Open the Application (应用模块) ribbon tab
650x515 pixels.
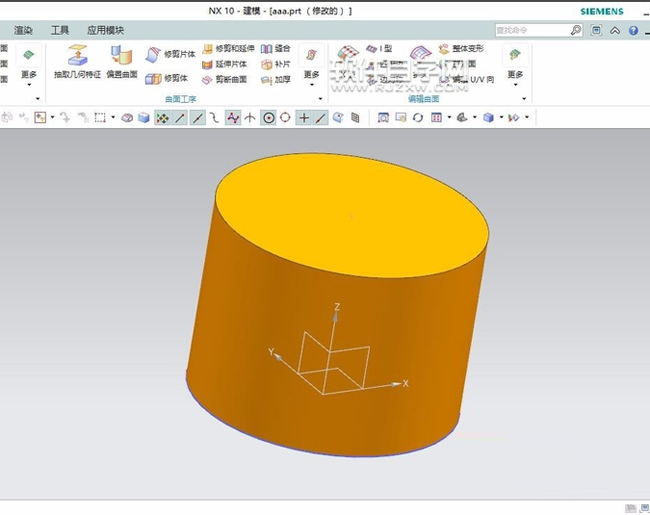(x=105, y=30)
